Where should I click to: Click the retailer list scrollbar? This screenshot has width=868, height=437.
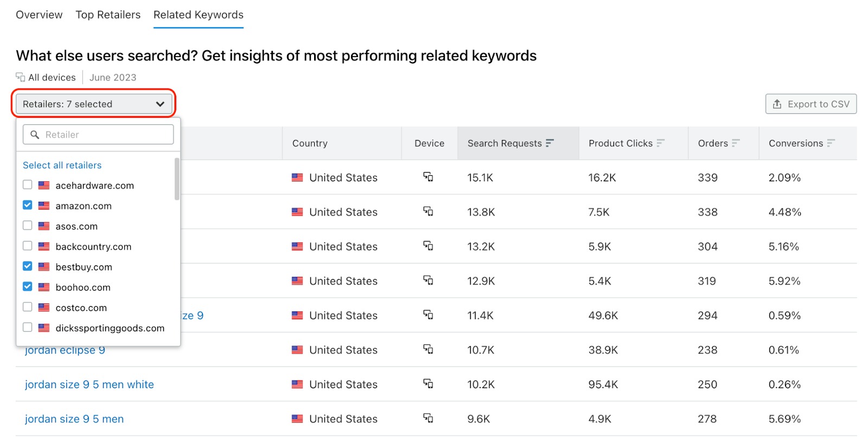tap(177, 179)
